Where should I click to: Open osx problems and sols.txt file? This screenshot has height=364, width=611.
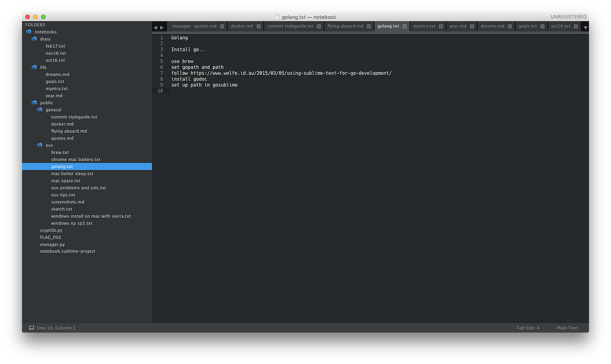coord(78,188)
